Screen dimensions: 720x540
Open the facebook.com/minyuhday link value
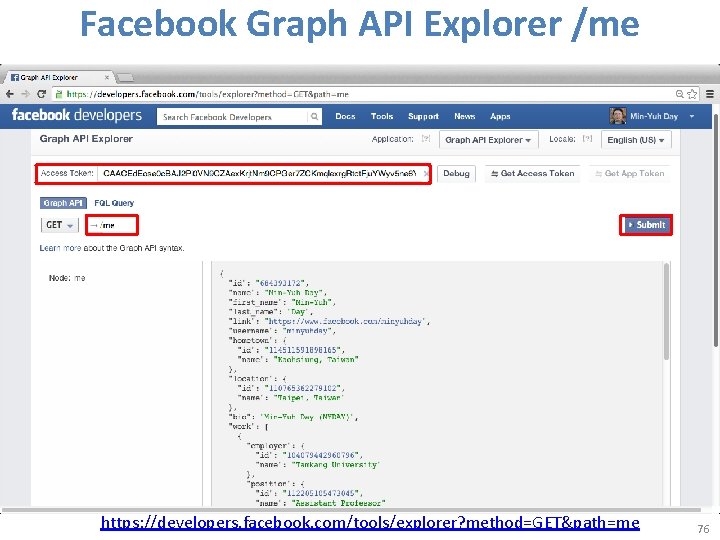click(346, 321)
